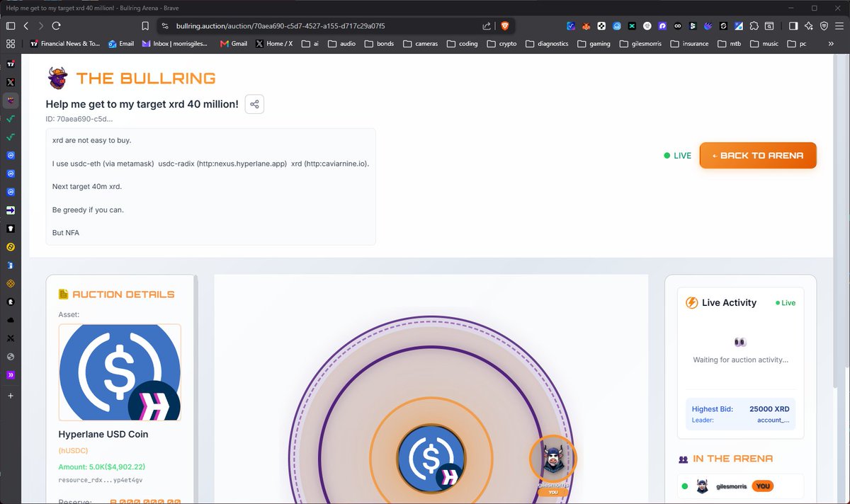This screenshot has height=504, width=850.
Task: Click the 'account_...' leader value
Action: click(x=773, y=420)
